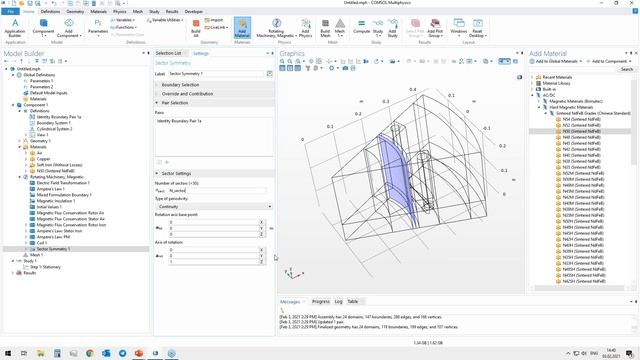Select N52 (Sintered NdFeB) material
Image resolution: width=640 pixels, height=360 pixels.
point(581,125)
